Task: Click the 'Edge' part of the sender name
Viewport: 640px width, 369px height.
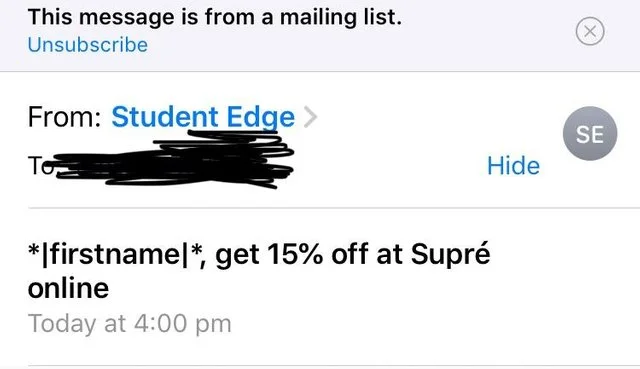Action: point(260,118)
